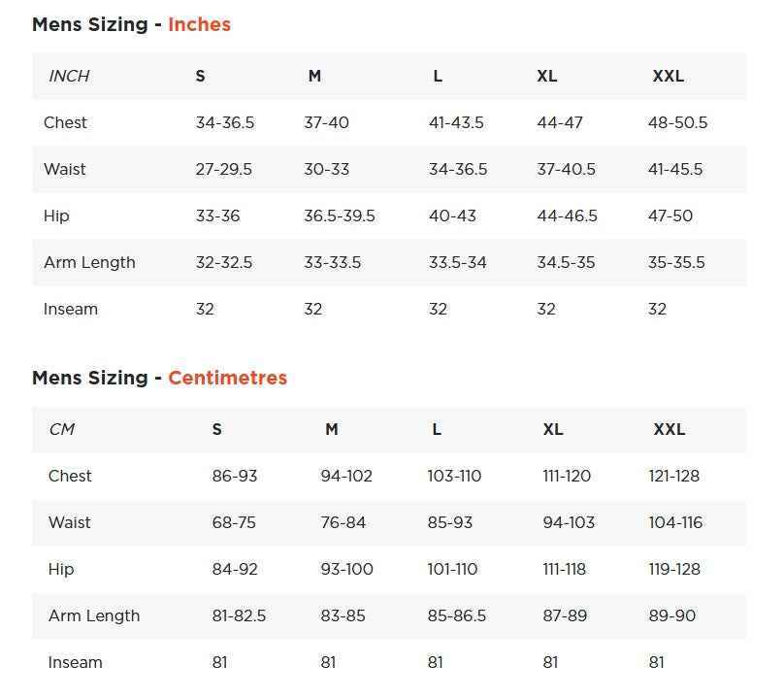Select the Inseam row label in inches table
Viewport: 784px width, 698px height.
coord(71,309)
